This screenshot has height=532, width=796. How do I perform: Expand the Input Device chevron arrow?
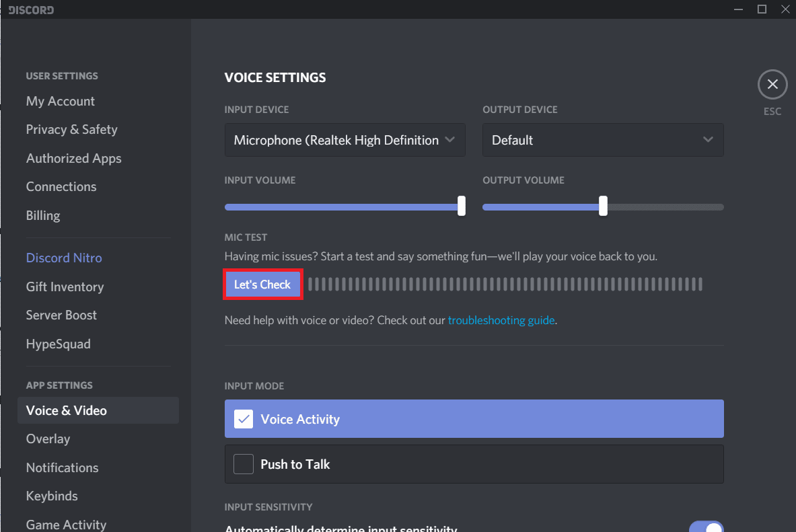coord(450,140)
